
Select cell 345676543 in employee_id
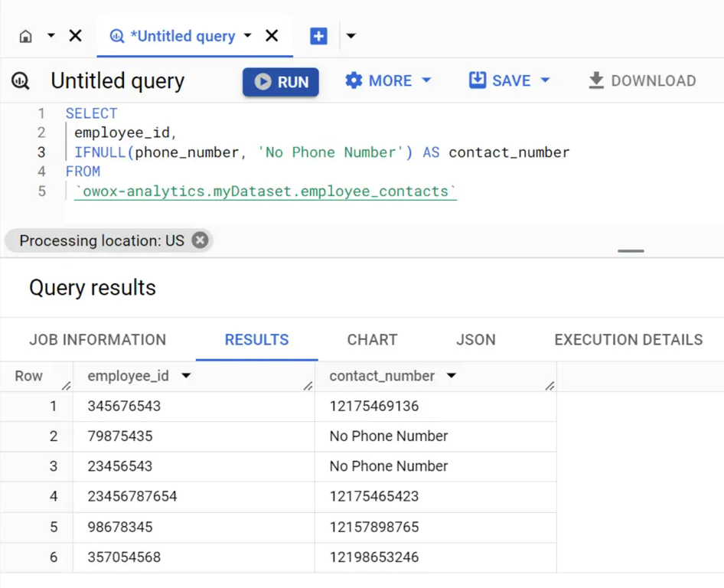(194, 406)
